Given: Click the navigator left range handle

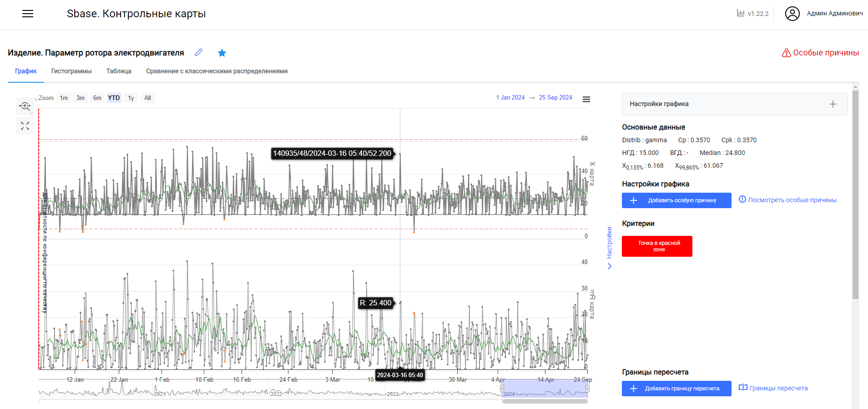Looking at the screenshot, I should (502, 389).
